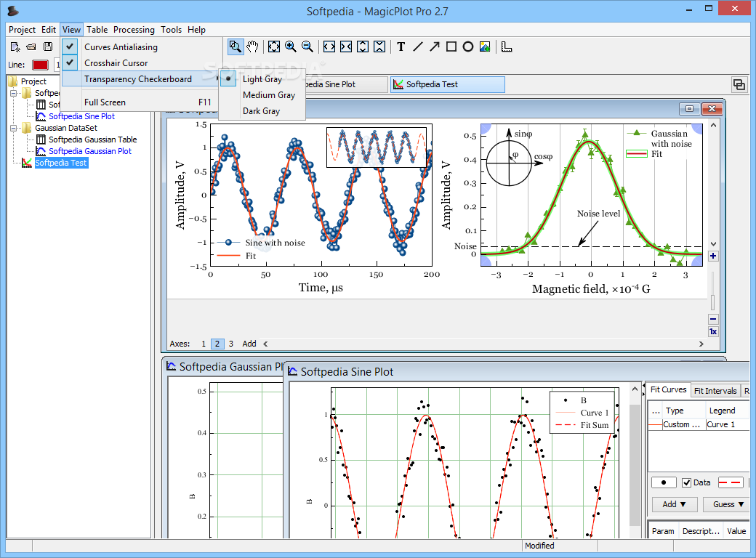Open the Project menu
Image resolution: width=756 pixels, height=558 pixels.
pos(23,30)
